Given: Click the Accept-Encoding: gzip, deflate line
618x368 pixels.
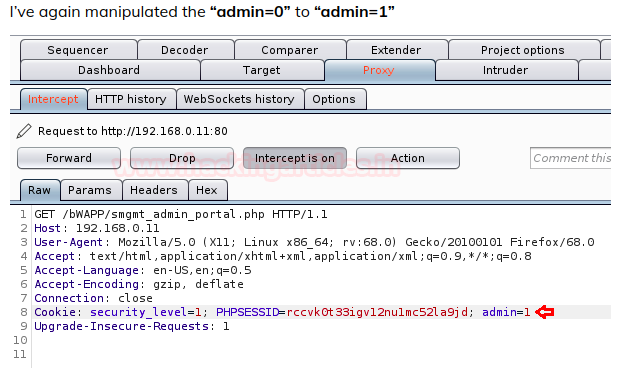Looking at the screenshot, I should click(x=139, y=284).
